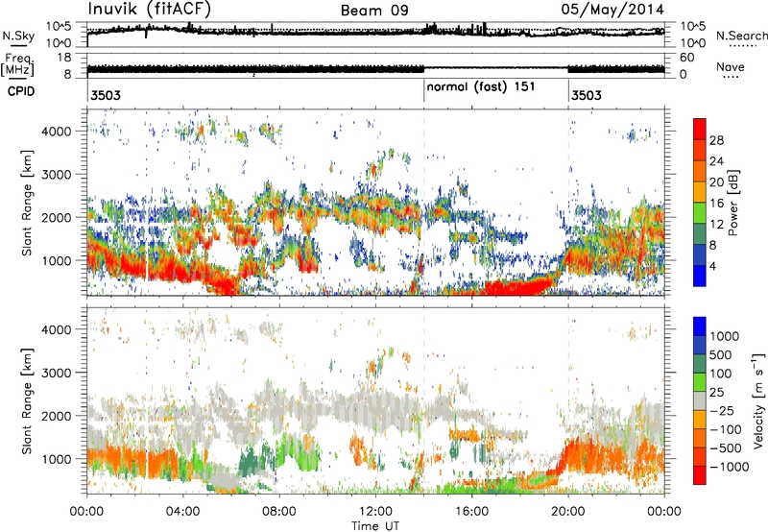This screenshot has width=768, height=532.
Task: Click the '-1000' velocity scale value
Action: [730, 467]
